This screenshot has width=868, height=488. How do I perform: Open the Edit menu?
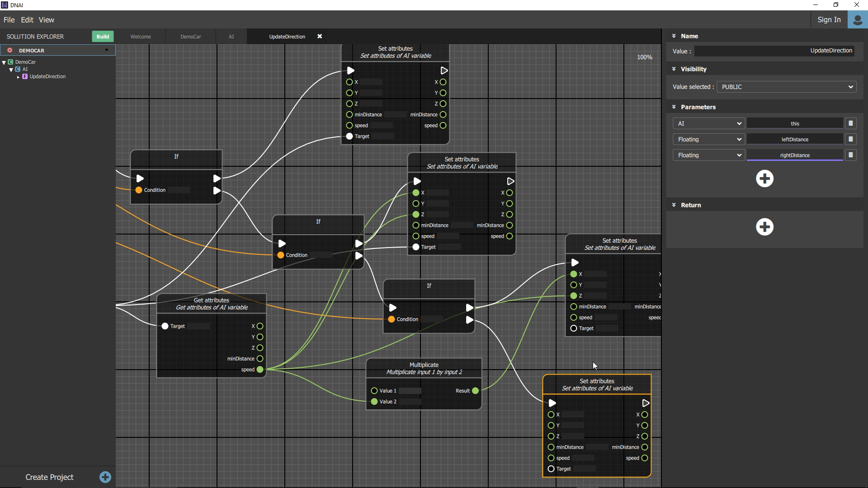click(27, 20)
